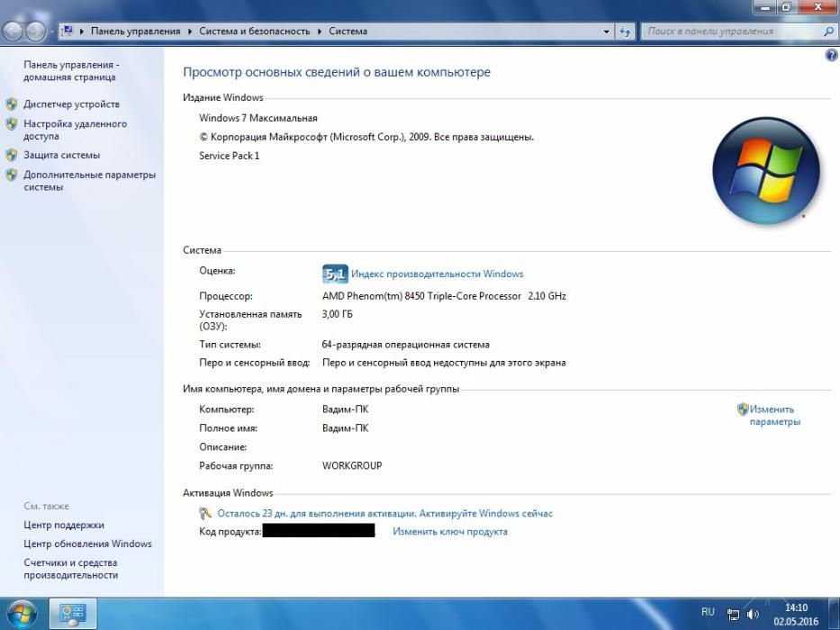Select the Windows 7 Максимальная text

click(x=258, y=118)
